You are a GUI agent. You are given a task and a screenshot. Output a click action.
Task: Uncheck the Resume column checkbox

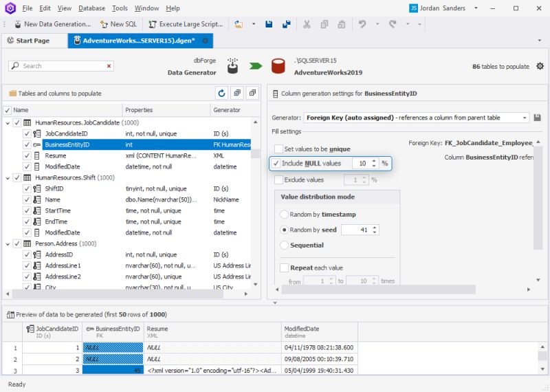[x=27, y=155]
